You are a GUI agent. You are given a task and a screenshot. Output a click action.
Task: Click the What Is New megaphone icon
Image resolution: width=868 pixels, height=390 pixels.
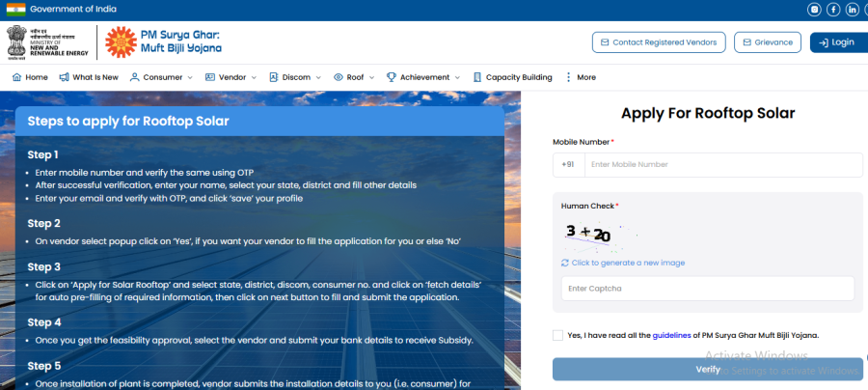pyautogui.click(x=65, y=77)
